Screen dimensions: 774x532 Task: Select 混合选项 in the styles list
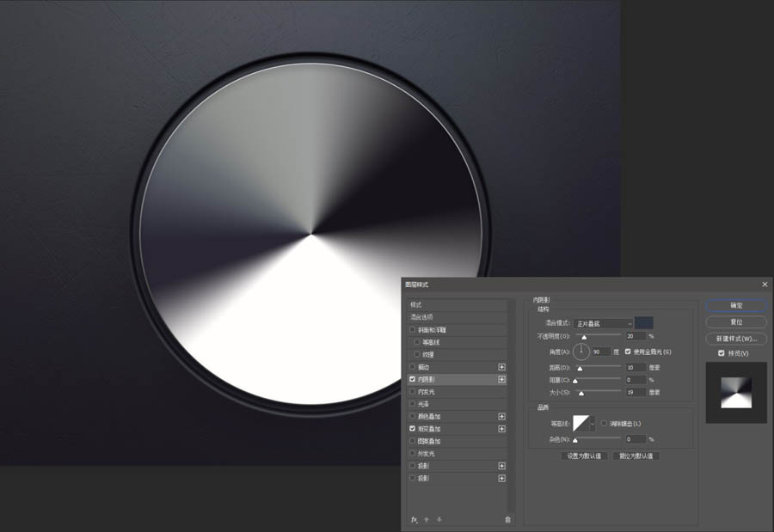pos(456,317)
